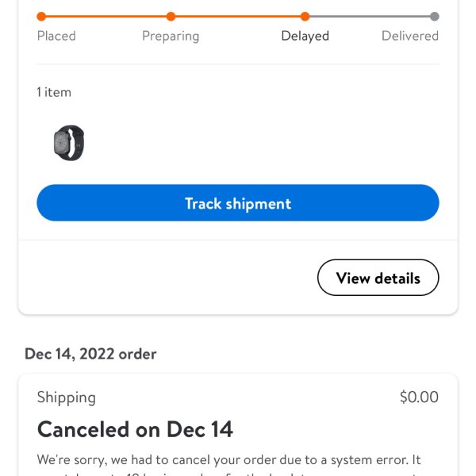This screenshot has height=476, width=476.
Task: Click the orange progress bar between Placed and Preparing
Action: click(106, 16)
